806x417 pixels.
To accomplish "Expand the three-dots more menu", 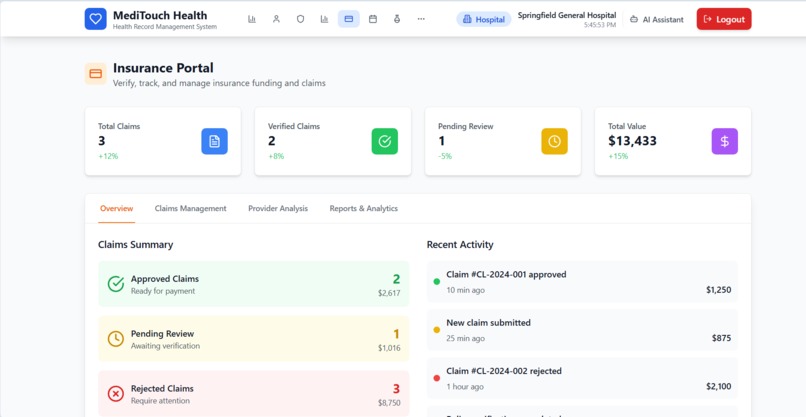I will tap(421, 19).
